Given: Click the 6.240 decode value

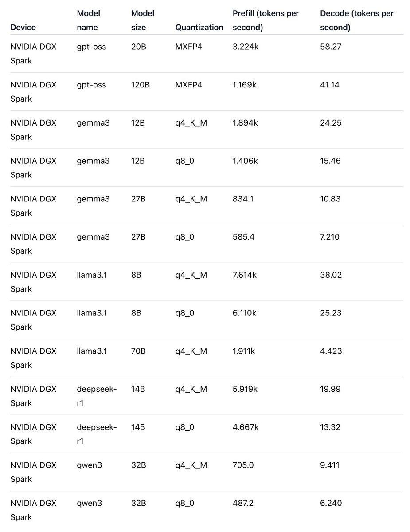Looking at the screenshot, I should coord(331,503).
